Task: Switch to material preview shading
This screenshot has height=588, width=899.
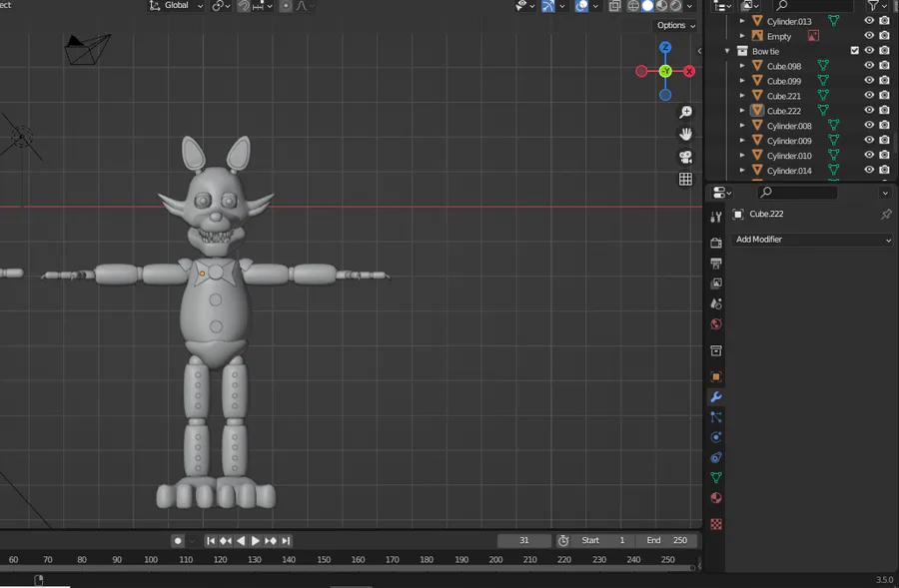Action: (x=661, y=6)
